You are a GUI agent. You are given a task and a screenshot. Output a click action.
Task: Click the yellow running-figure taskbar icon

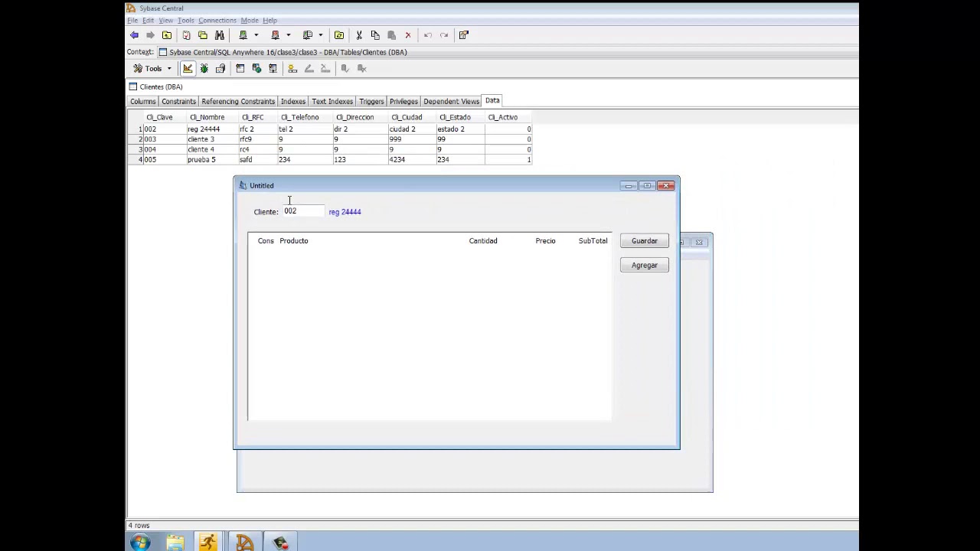208,543
